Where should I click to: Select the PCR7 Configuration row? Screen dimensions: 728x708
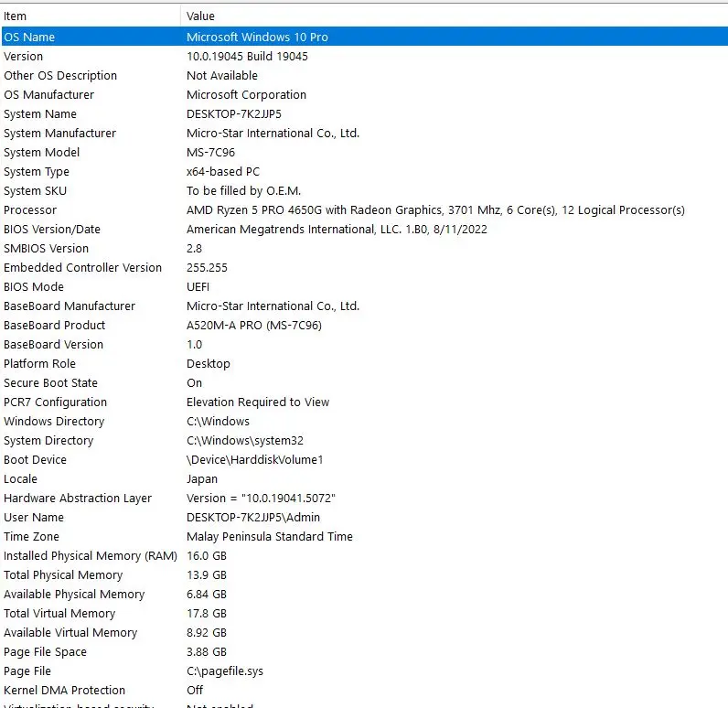click(x=364, y=402)
